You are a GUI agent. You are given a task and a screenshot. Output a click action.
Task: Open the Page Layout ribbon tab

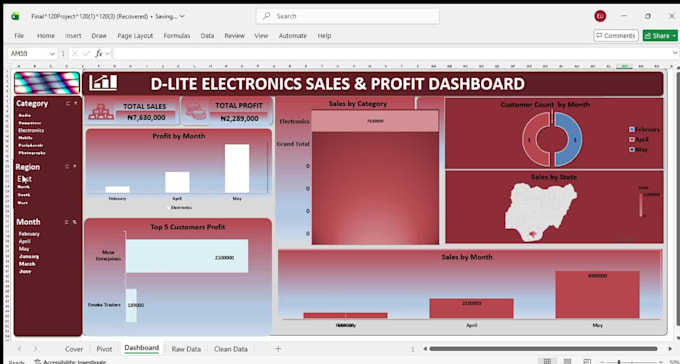tap(135, 36)
